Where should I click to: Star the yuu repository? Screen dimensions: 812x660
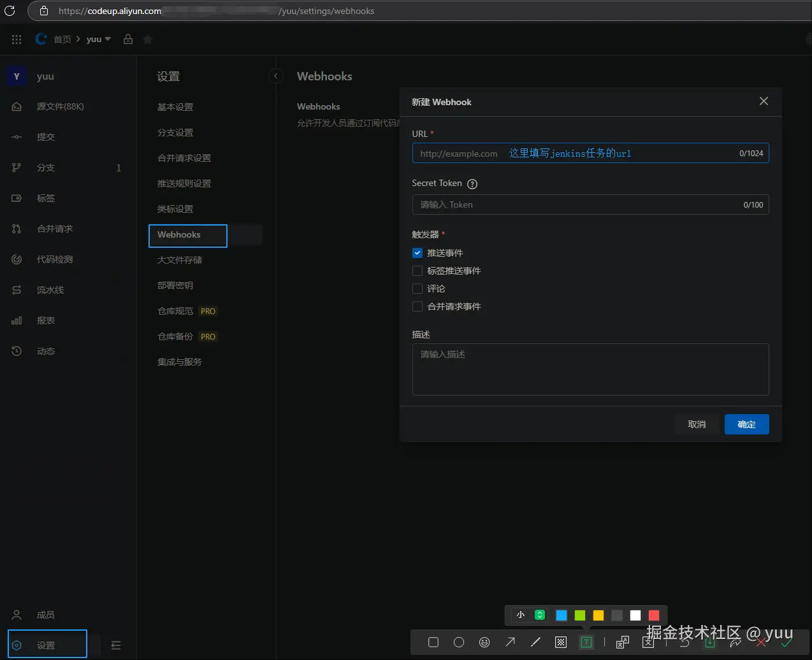pyautogui.click(x=148, y=39)
